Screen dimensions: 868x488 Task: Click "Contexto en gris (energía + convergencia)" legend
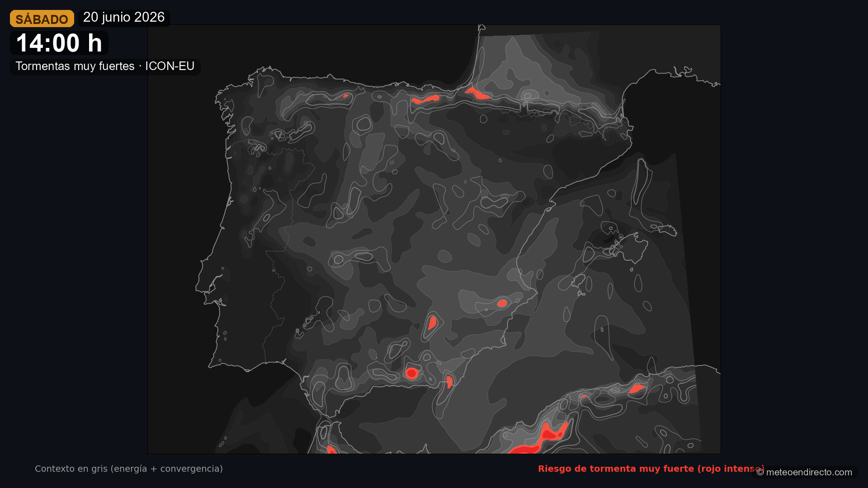[x=129, y=469]
